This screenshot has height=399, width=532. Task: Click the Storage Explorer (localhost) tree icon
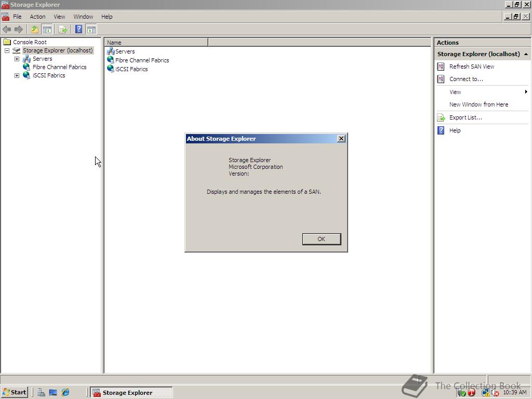tap(16, 50)
